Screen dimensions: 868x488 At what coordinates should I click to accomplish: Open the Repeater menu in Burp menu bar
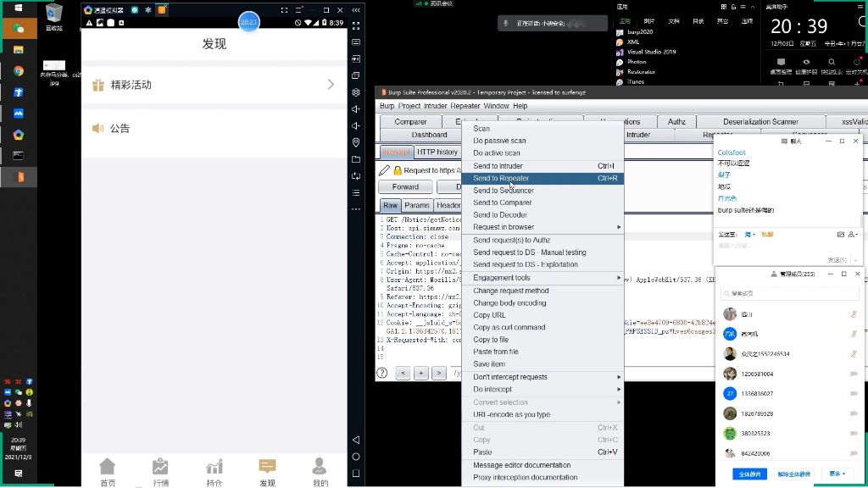(x=465, y=106)
